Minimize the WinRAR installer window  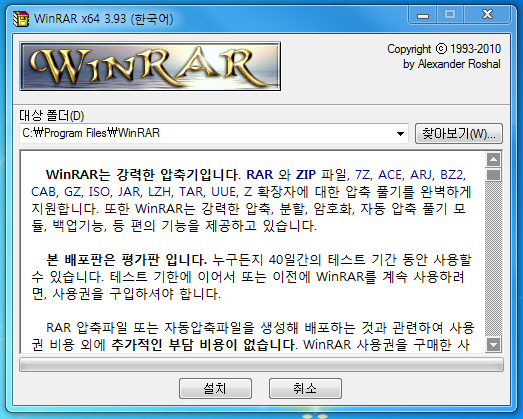(x=423, y=15)
